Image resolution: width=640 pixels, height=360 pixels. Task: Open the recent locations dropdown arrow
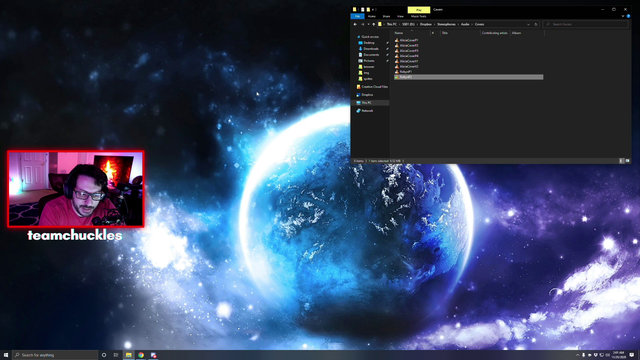point(368,24)
